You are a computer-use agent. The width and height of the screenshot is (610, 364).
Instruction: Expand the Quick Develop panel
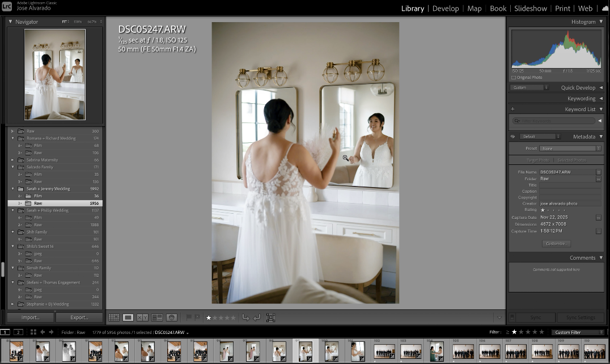[x=601, y=88]
